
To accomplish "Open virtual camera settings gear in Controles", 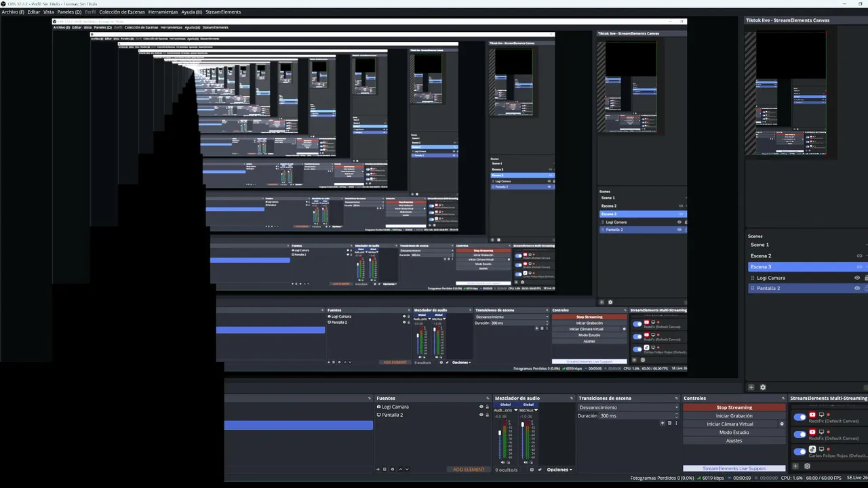I will (x=782, y=424).
